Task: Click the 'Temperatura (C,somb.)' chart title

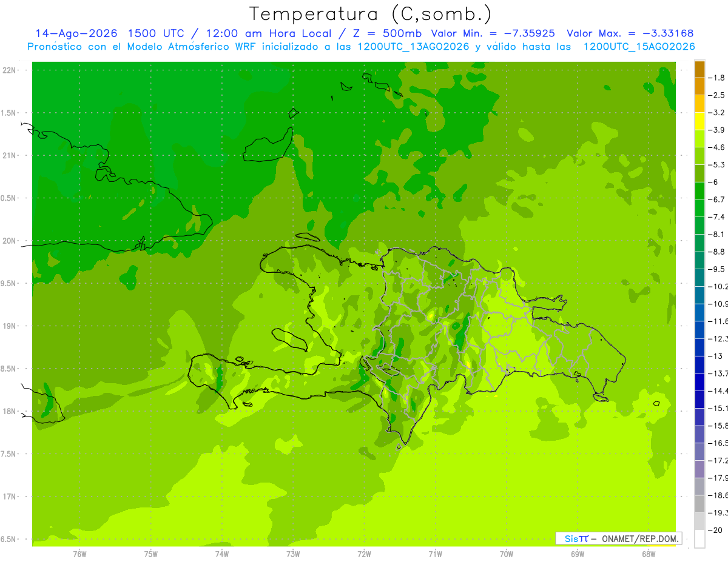Action: (x=370, y=14)
